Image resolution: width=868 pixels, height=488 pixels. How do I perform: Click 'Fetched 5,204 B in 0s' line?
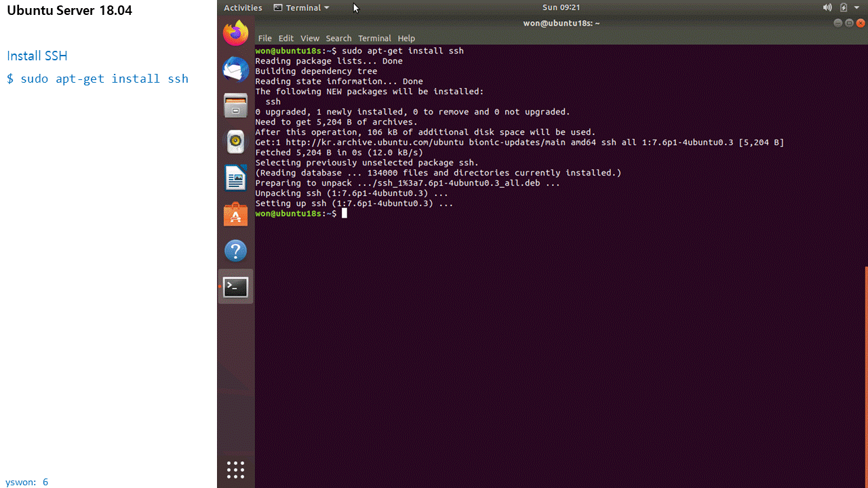(x=339, y=152)
